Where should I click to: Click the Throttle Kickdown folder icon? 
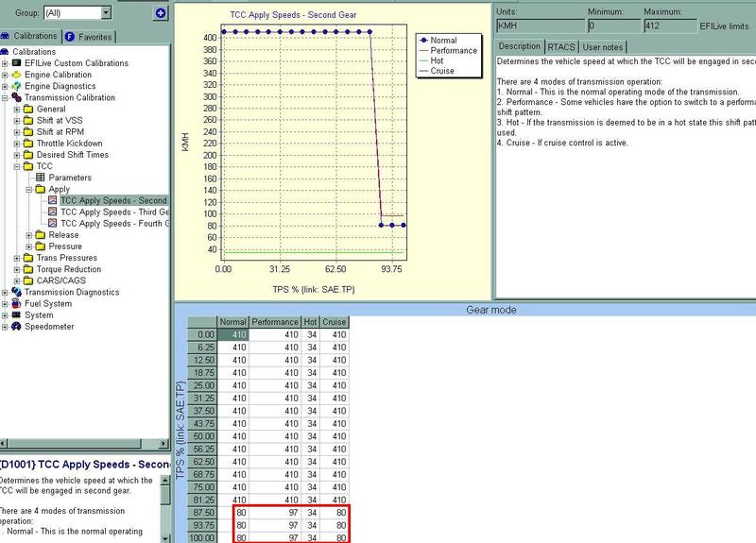click(x=28, y=144)
